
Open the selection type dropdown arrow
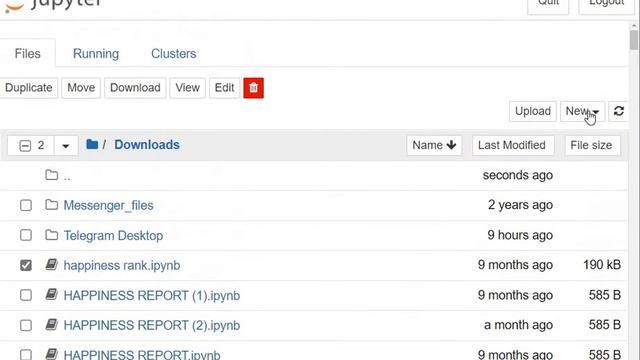pyautogui.click(x=66, y=145)
